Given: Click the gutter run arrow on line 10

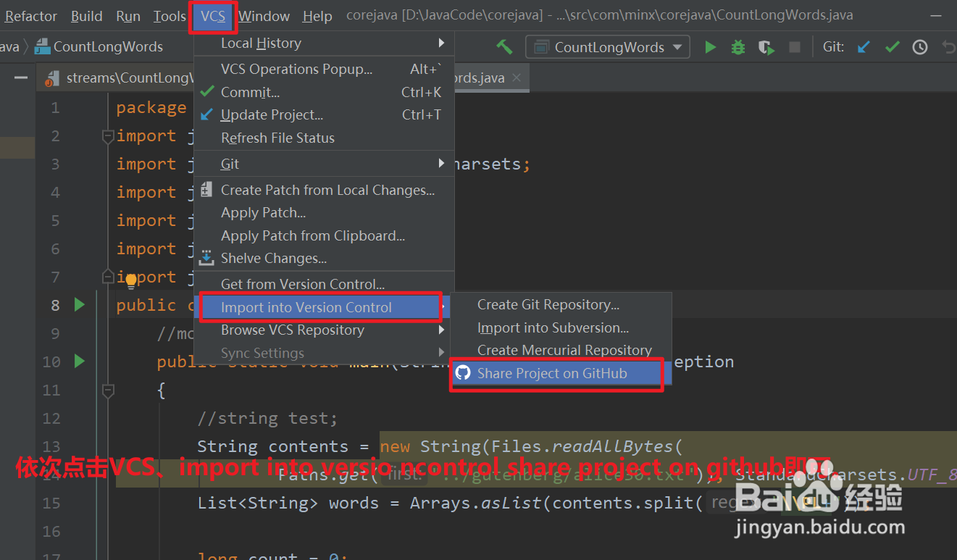Looking at the screenshot, I should point(80,361).
